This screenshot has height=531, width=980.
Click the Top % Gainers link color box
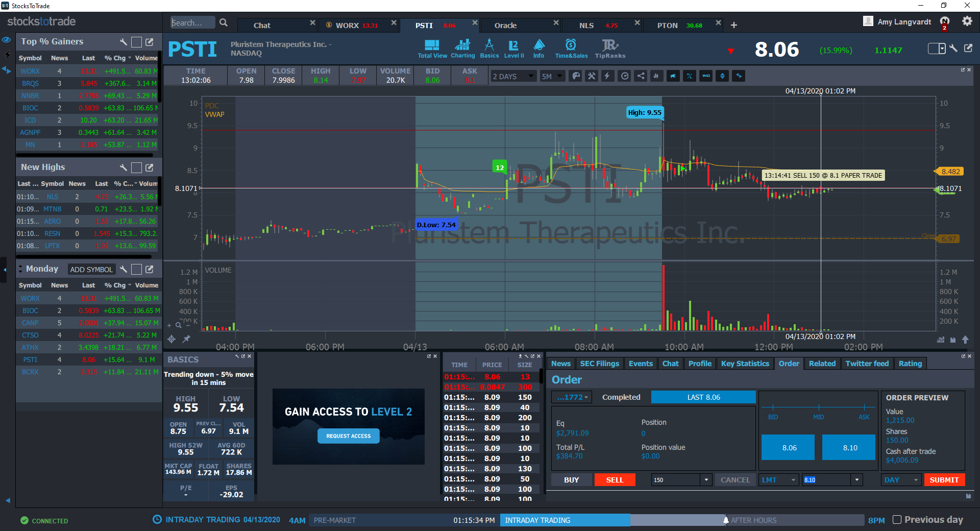click(x=136, y=42)
